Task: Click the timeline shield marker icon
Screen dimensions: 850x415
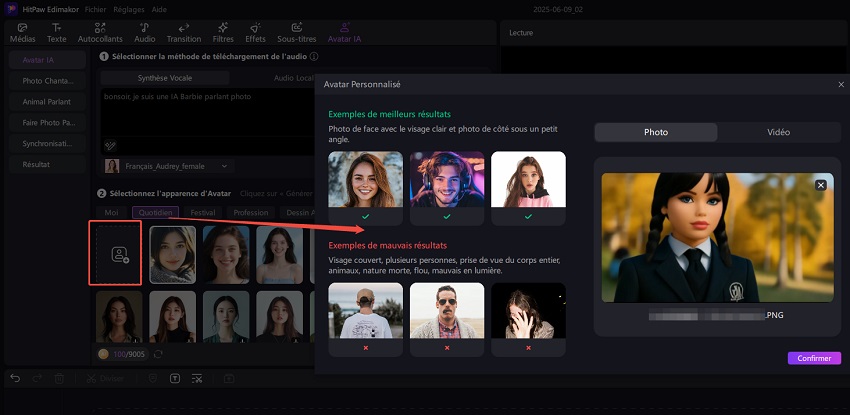Action: pos(153,378)
